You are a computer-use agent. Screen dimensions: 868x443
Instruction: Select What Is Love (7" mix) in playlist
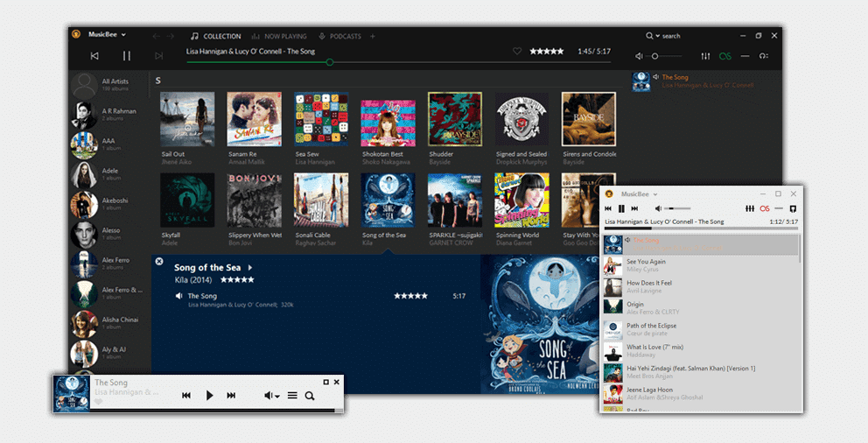tap(701, 351)
